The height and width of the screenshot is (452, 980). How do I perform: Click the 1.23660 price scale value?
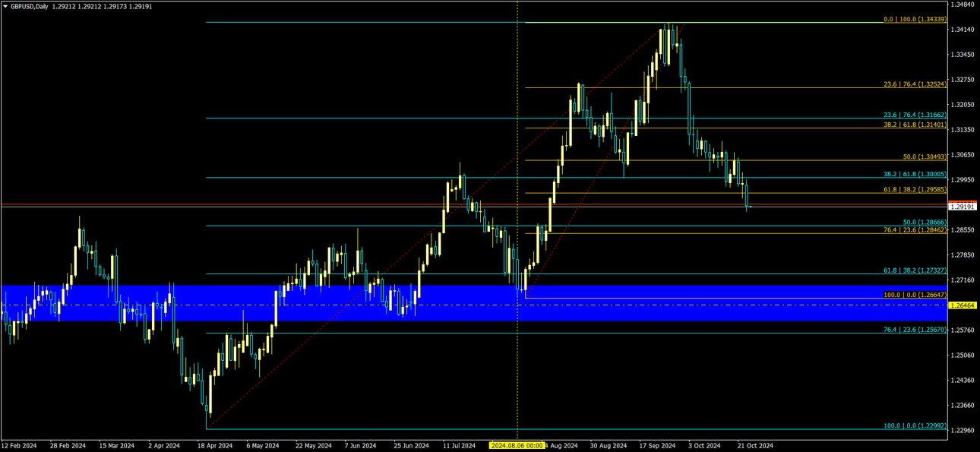click(x=963, y=405)
